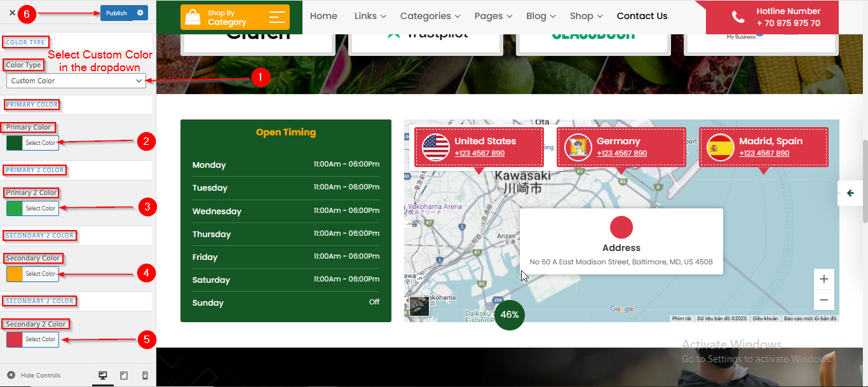Click the Publish button
Screen dimensions: 868x387
point(116,13)
